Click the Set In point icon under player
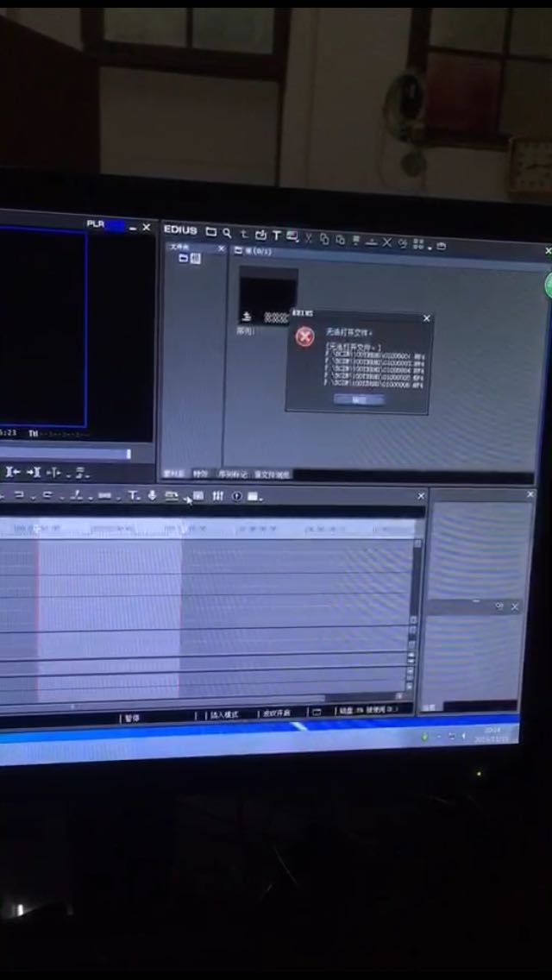This screenshot has width=552, height=980. pyautogui.click(x=12, y=472)
